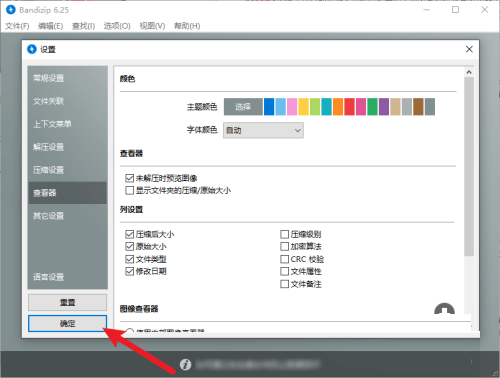The height and width of the screenshot is (378, 500).
Task: Select the 常规设置 sidebar tab
Action: pos(68,78)
